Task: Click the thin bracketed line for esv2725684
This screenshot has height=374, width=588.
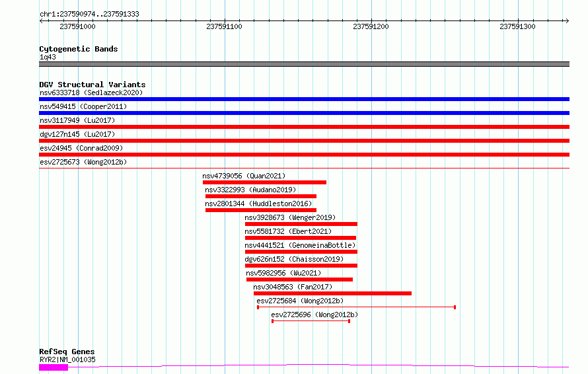Action: [x=356, y=307]
